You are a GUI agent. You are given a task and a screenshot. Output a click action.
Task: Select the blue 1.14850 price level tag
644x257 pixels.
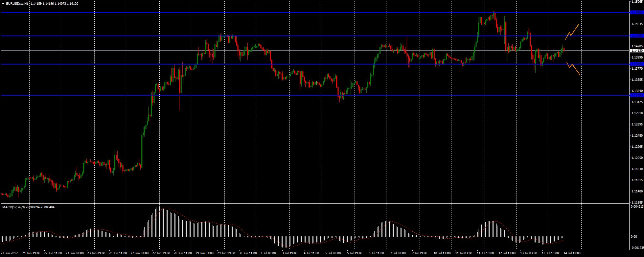636,13
